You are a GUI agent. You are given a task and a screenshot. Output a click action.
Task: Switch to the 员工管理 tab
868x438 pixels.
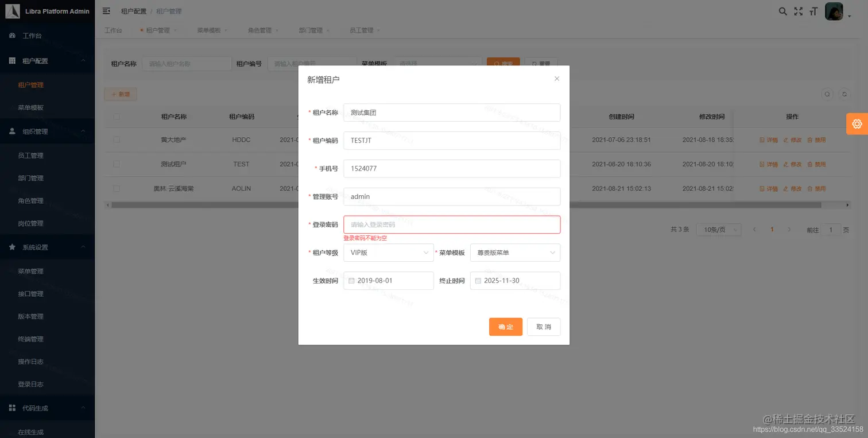[x=362, y=30]
